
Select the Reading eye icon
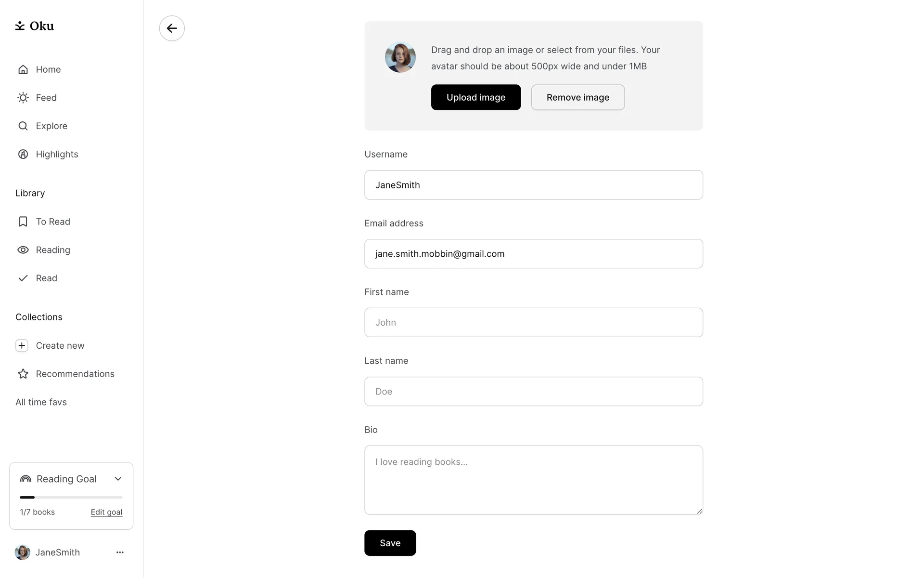tap(23, 250)
